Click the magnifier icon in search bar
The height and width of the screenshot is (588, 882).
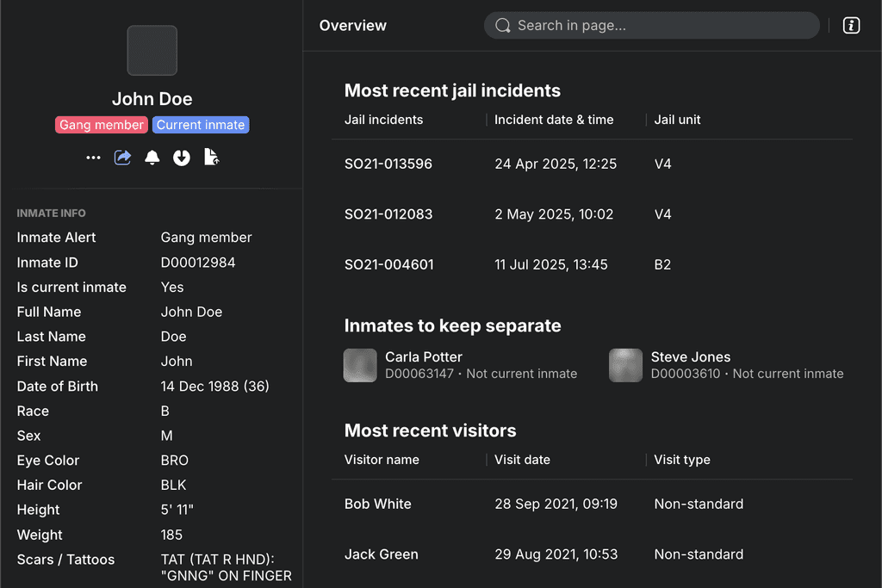click(x=502, y=26)
